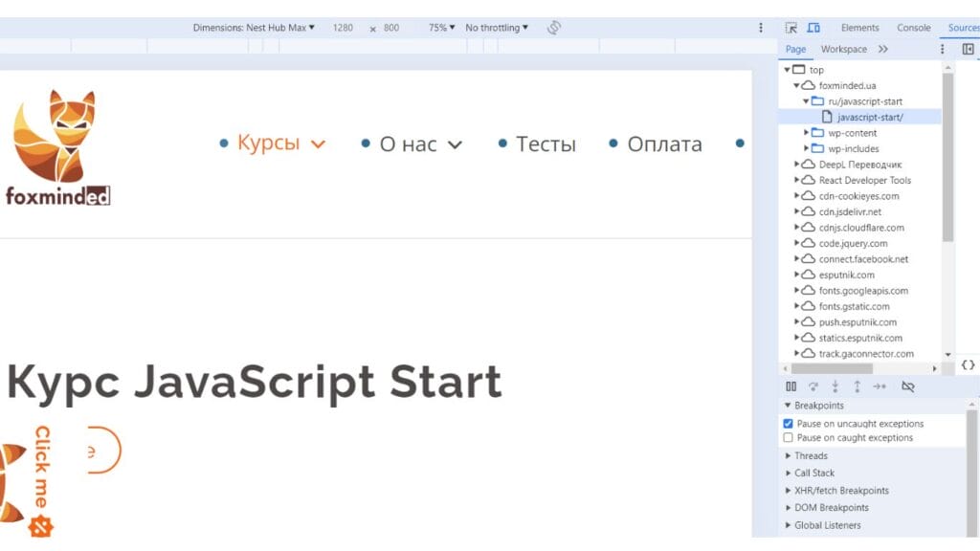Open the Workspace tab in Sources

843,49
